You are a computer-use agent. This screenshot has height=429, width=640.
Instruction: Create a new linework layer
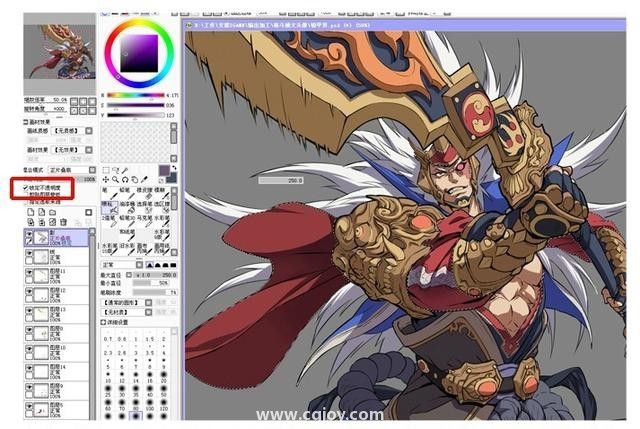pos(42,212)
